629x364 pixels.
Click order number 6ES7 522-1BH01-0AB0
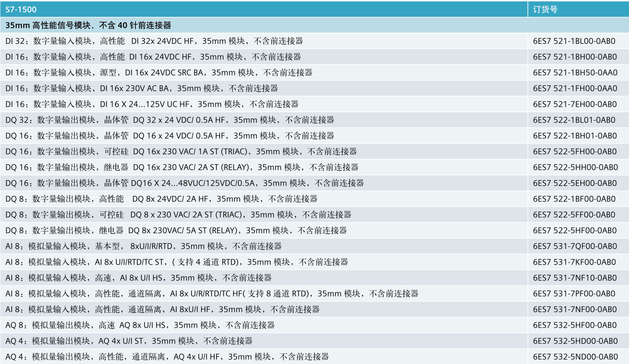click(x=575, y=136)
